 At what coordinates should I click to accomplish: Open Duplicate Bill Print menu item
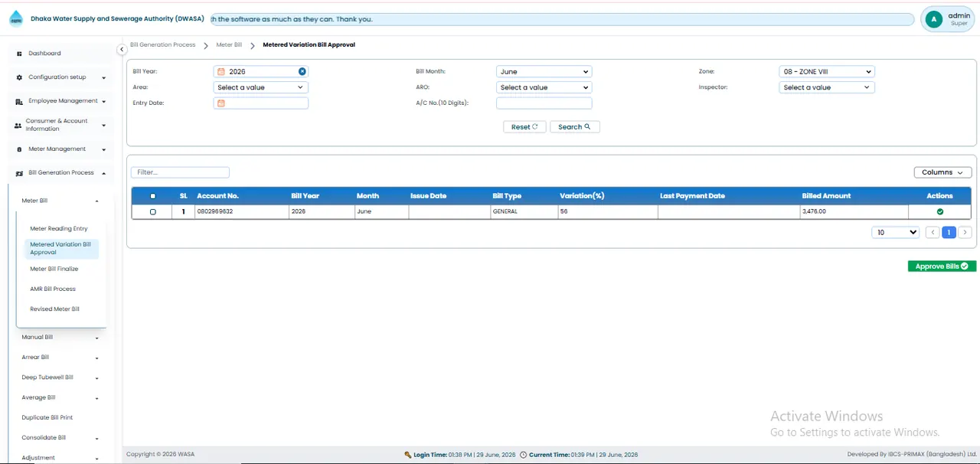pyautogui.click(x=47, y=417)
